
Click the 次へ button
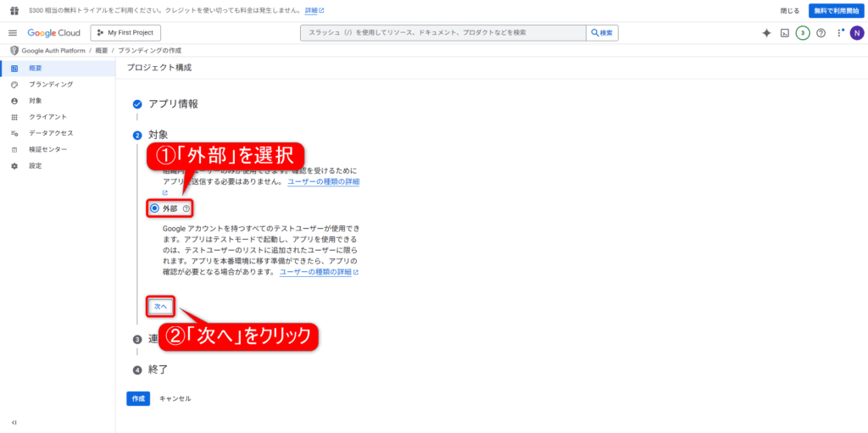pos(161,306)
